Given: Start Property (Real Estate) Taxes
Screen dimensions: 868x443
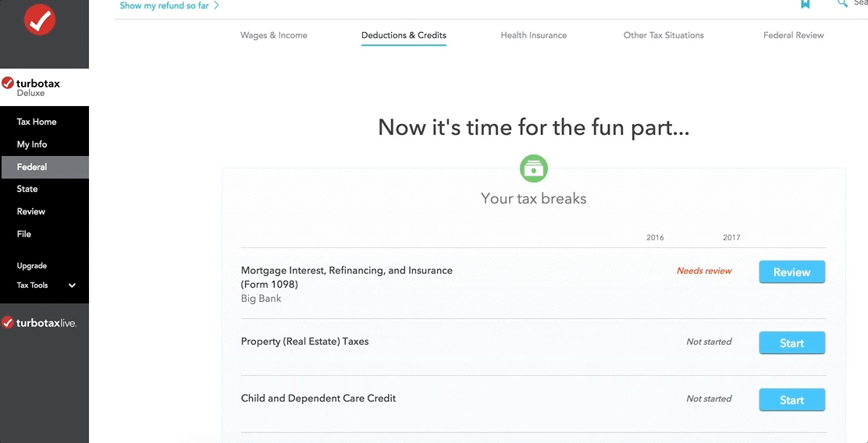Looking at the screenshot, I should point(792,343).
